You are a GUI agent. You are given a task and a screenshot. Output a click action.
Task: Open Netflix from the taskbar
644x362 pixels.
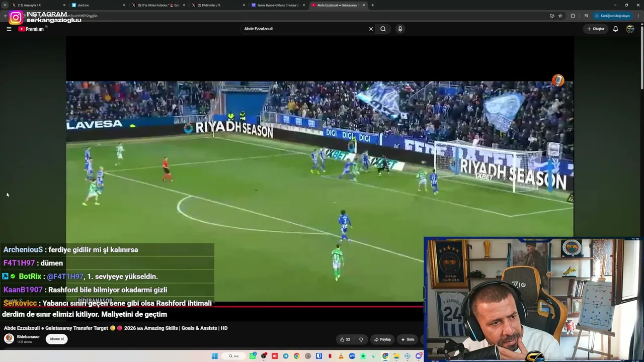[x=330, y=356]
